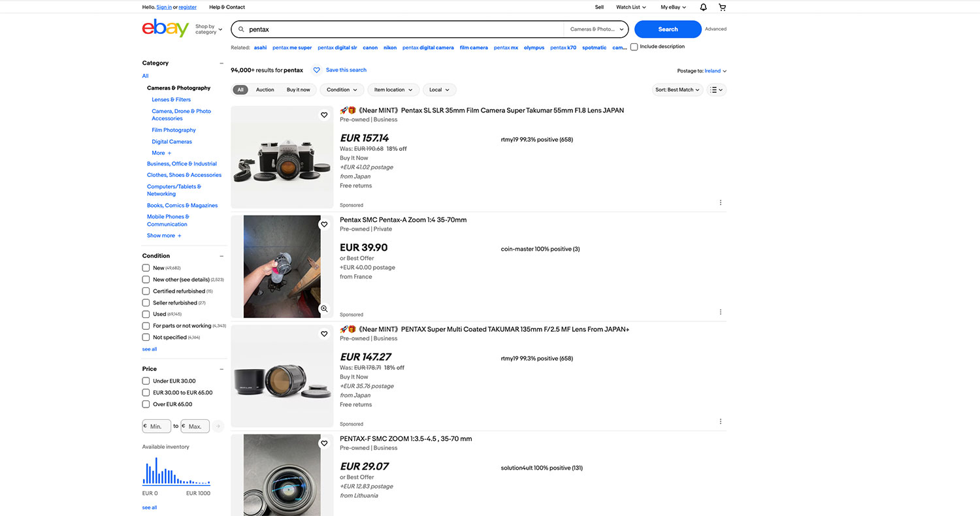Add the Pentax SL SLR camera to watchlist

coord(324,115)
